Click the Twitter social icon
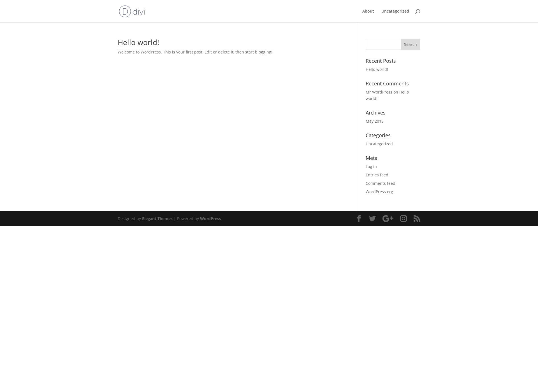Screen dimensions: 538x392 372,218
